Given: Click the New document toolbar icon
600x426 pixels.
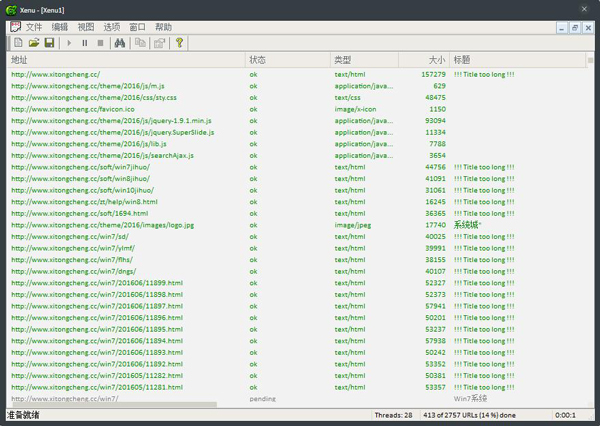Looking at the screenshot, I should coord(18,43).
